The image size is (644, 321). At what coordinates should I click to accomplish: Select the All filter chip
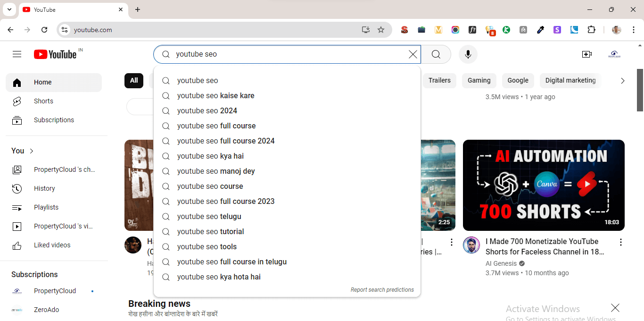(134, 80)
